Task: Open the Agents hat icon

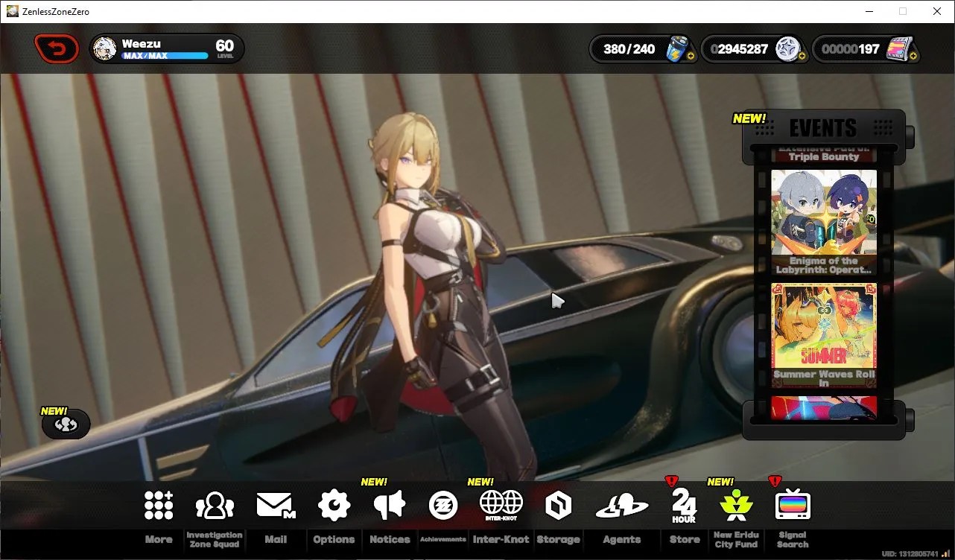Action: [621, 506]
